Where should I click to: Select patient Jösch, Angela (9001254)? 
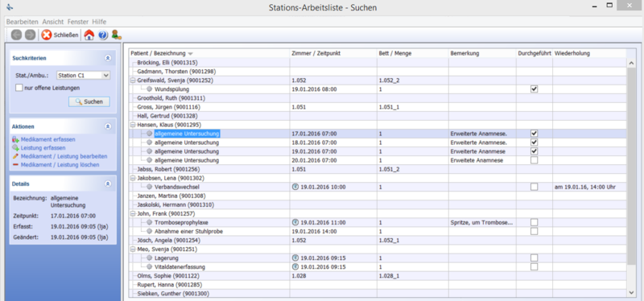pyautogui.click(x=169, y=240)
